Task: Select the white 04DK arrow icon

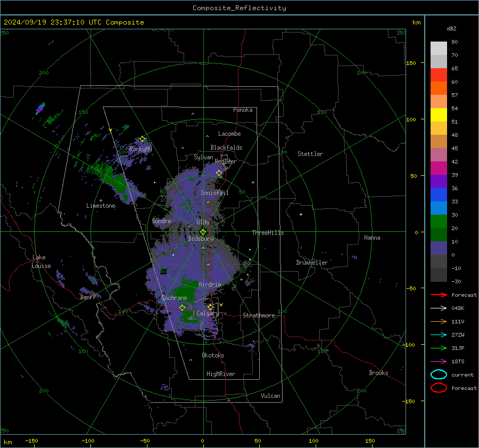Action: pos(439,308)
